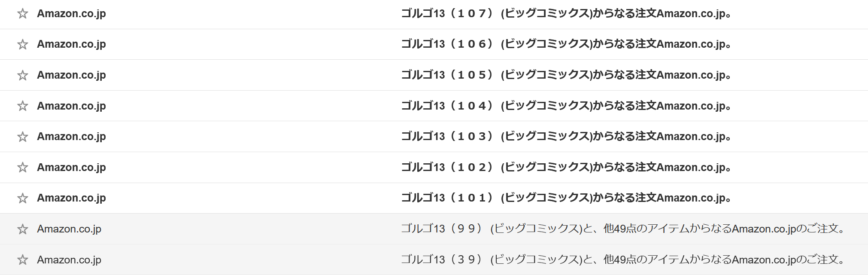Screen dimensions: 868x275
Task: Open ゴルゴ13 (39) email with 他49点 items
Action: (x=623, y=260)
